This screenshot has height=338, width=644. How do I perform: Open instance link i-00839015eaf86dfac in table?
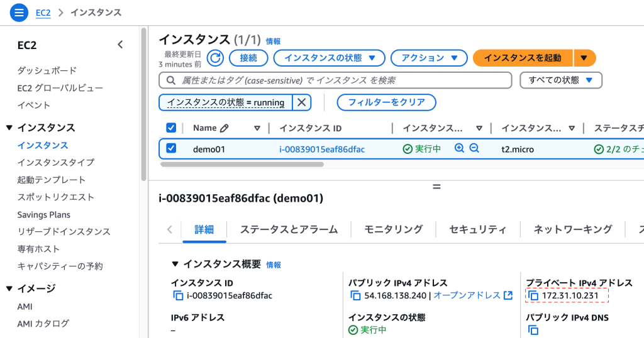322,150
